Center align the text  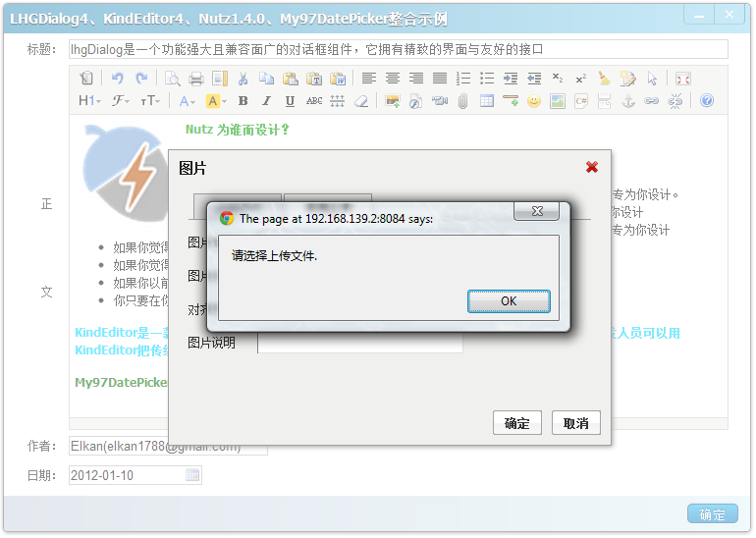(x=393, y=79)
